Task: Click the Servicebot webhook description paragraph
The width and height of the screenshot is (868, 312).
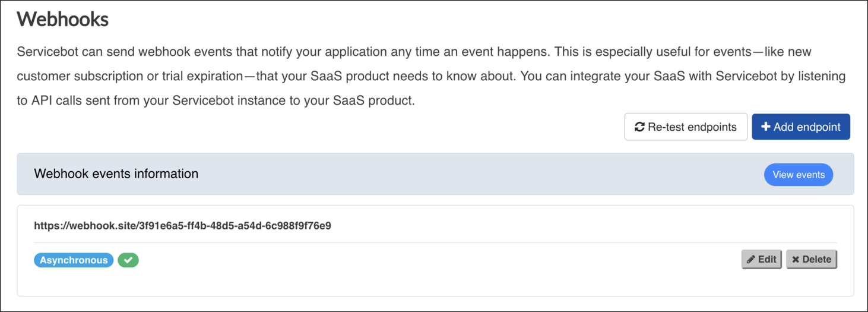Action: (x=416, y=76)
